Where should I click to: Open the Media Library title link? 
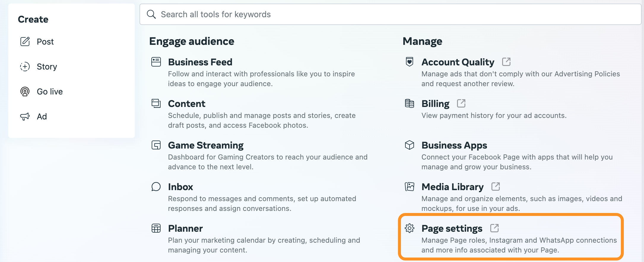pyautogui.click(x=452, y=187)
